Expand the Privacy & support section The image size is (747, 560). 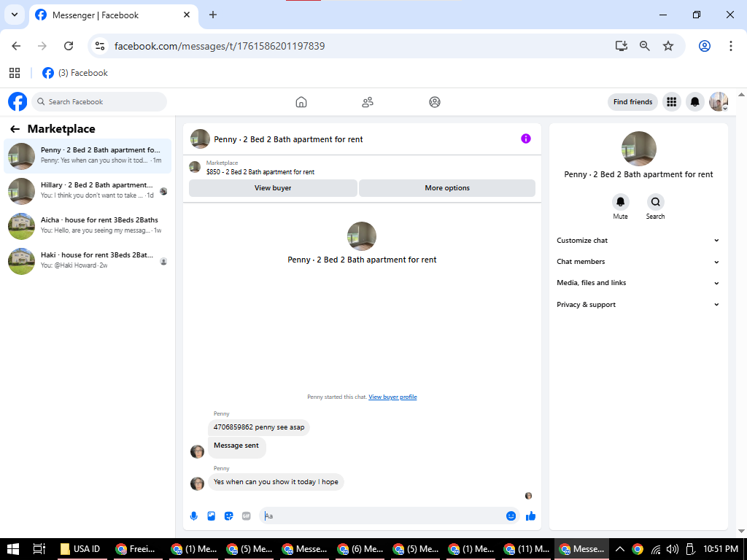pos(638,304)
